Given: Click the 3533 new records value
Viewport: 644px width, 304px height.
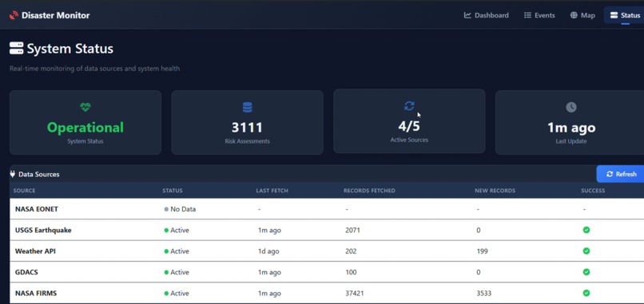Looking at the screenshot, I should click(x=484, y=294).
